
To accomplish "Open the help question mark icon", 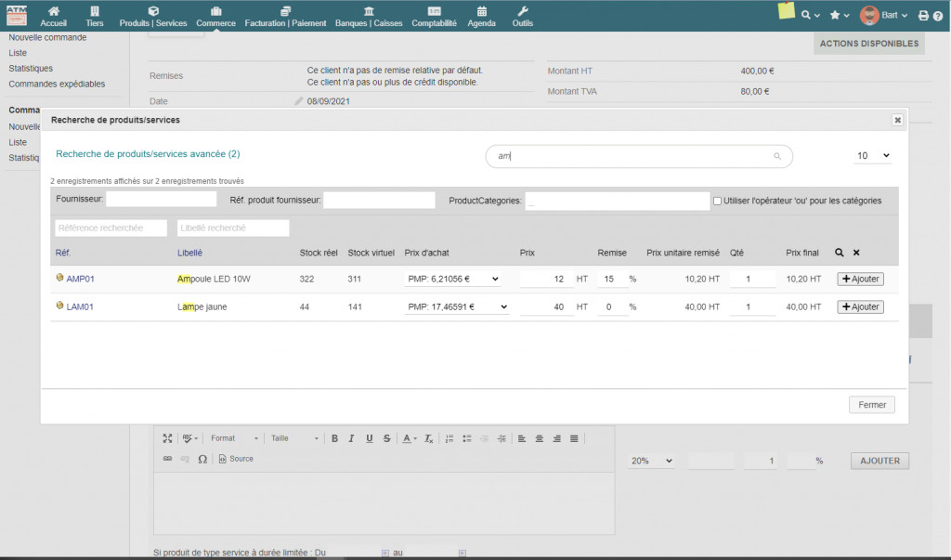I will (938, 16).
